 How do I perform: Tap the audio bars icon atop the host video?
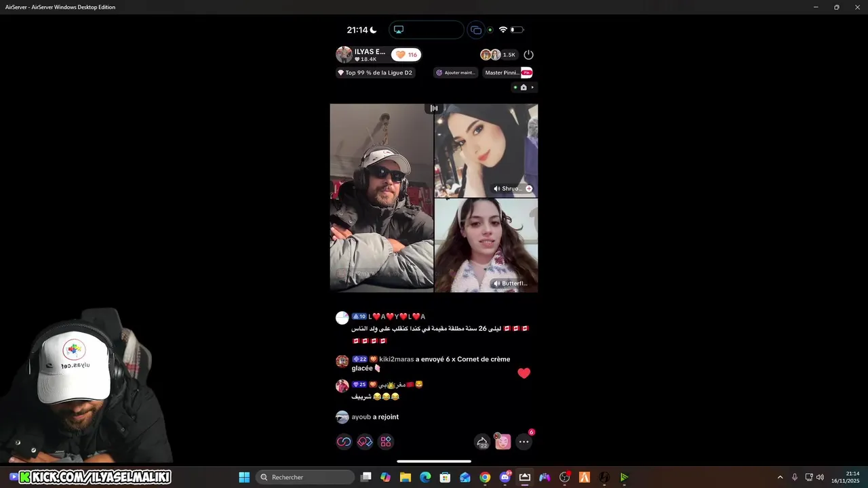coord(434,108)
